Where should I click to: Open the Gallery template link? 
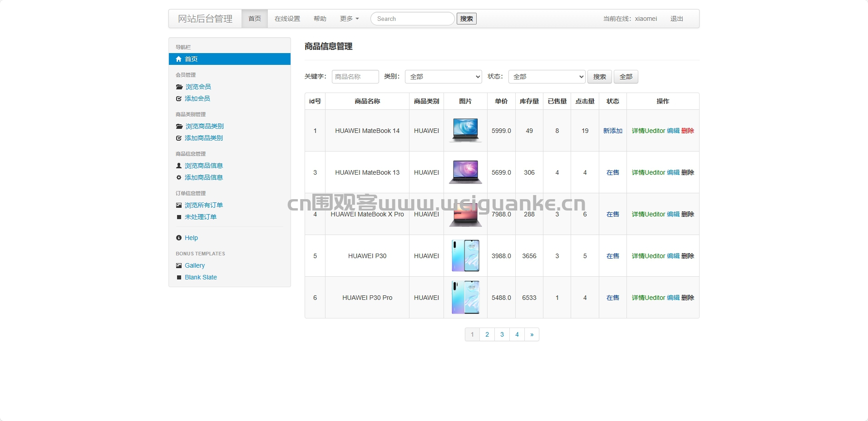[x=195, y=265]
